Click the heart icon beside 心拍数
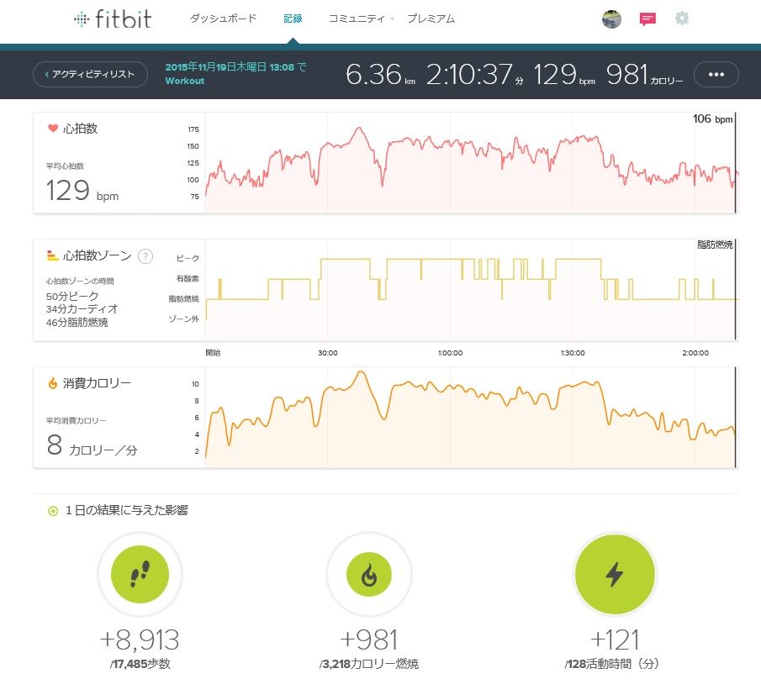The height and width of the screenshot is (700, 761). coord(53,128)
